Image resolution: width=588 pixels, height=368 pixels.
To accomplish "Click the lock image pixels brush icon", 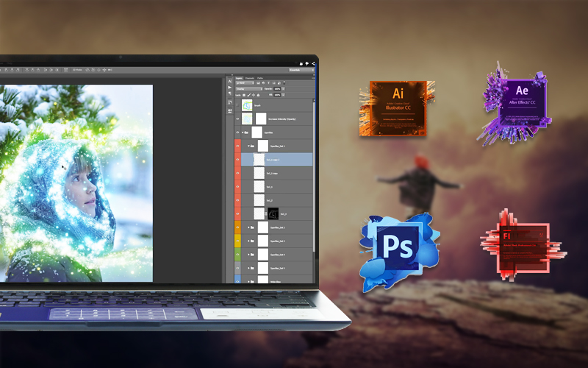I will pyautogui.click(x=248, y=95).
